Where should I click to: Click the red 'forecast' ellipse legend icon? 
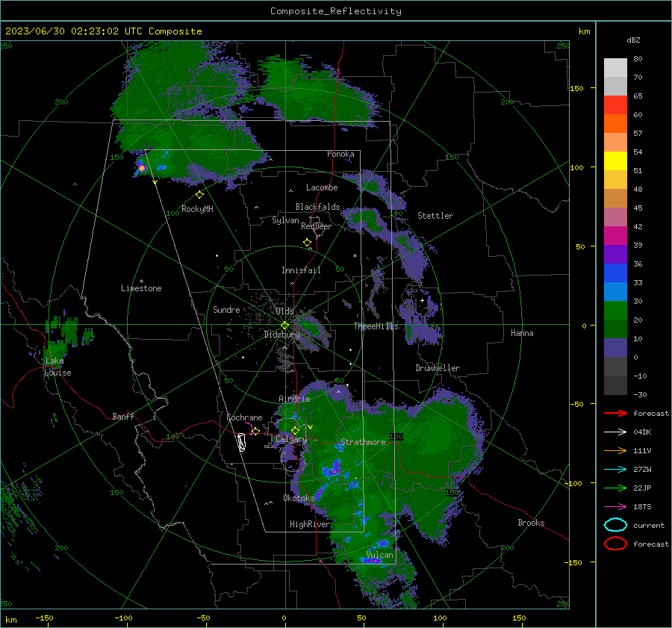point(615,544)
